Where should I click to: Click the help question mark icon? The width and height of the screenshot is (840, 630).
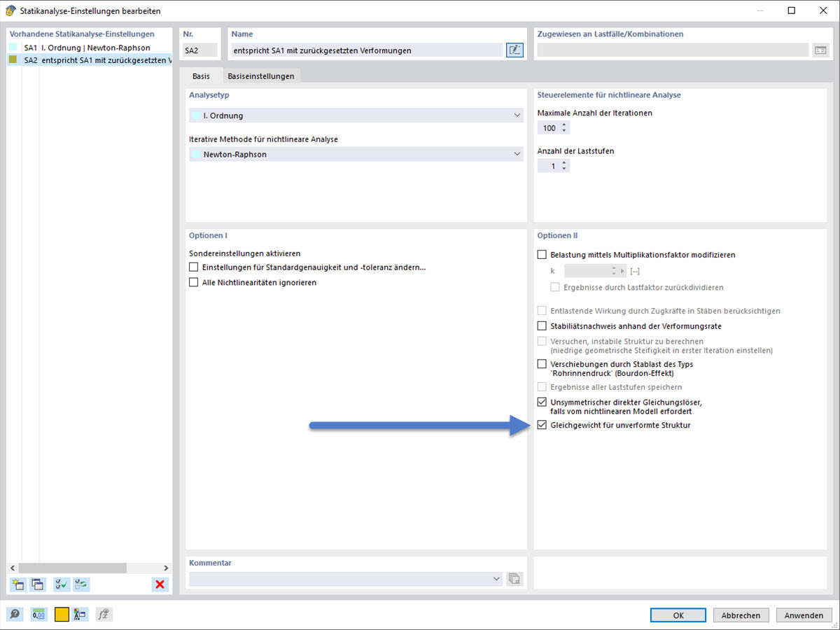click(x=15, y=614)
